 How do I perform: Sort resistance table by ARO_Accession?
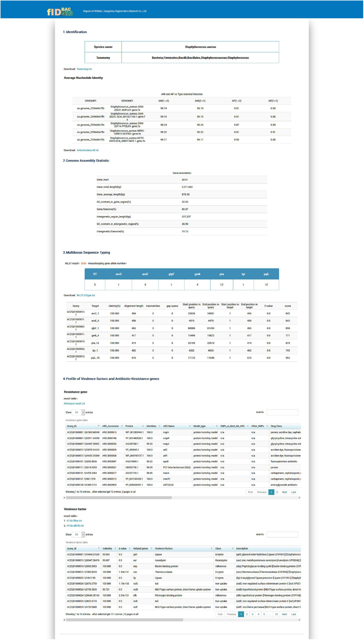point(112,426)
